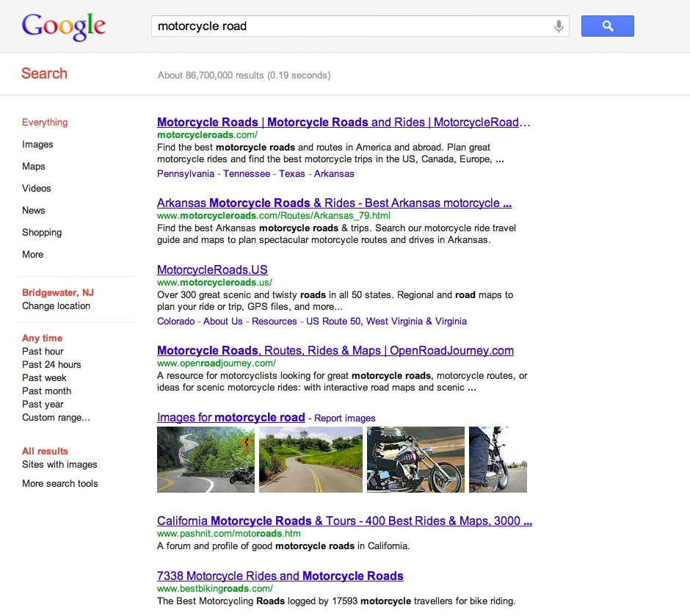Select the Videos search filter
Image resolution: width=690 pixels, height=616 pixels.
tap(37, 189)
